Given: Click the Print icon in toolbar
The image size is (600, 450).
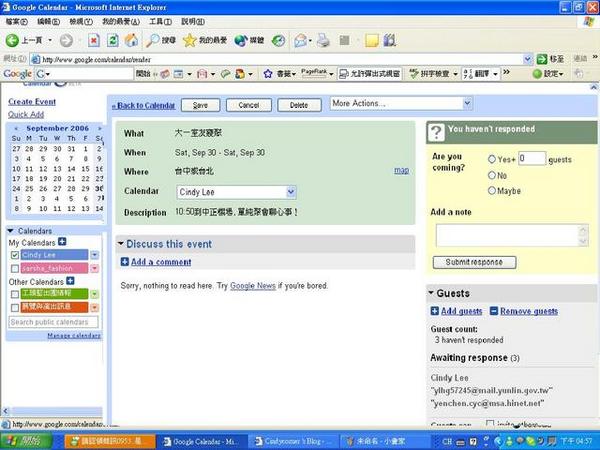Looking at the screenshot, I should (323, 40).
